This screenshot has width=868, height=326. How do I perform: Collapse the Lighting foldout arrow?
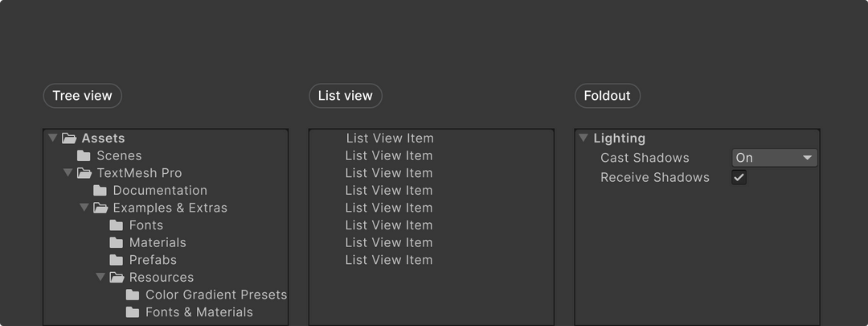(583, 138)
